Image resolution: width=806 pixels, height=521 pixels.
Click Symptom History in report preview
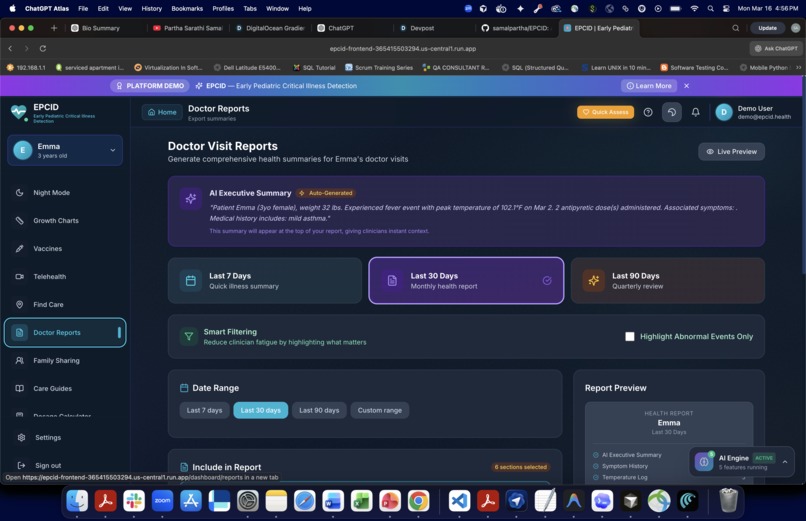[625, 466]
